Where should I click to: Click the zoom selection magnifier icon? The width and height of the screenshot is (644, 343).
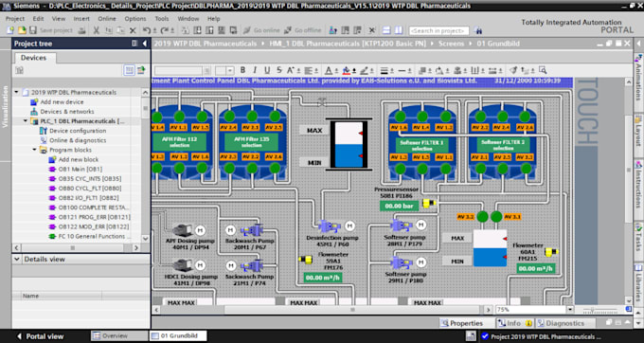click(543, 70)
